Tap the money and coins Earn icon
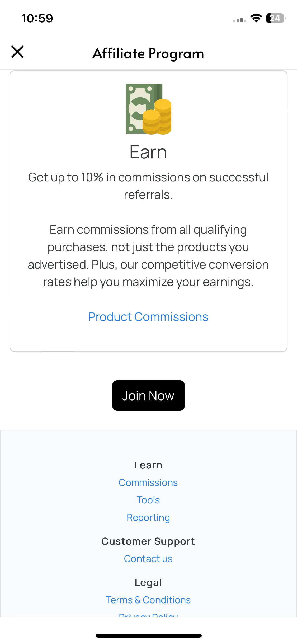 149,109
